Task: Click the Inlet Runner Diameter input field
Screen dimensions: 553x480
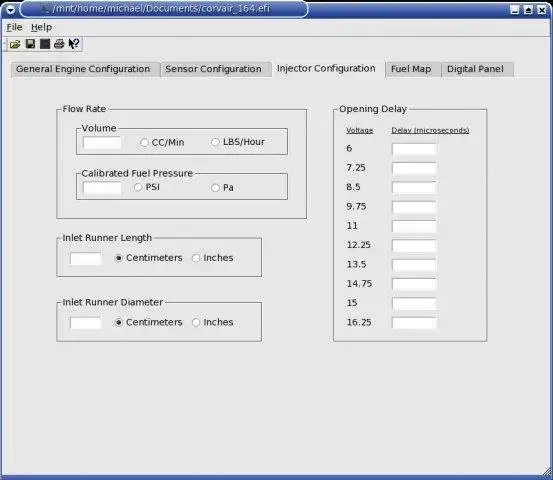Action: pos(86,323)
